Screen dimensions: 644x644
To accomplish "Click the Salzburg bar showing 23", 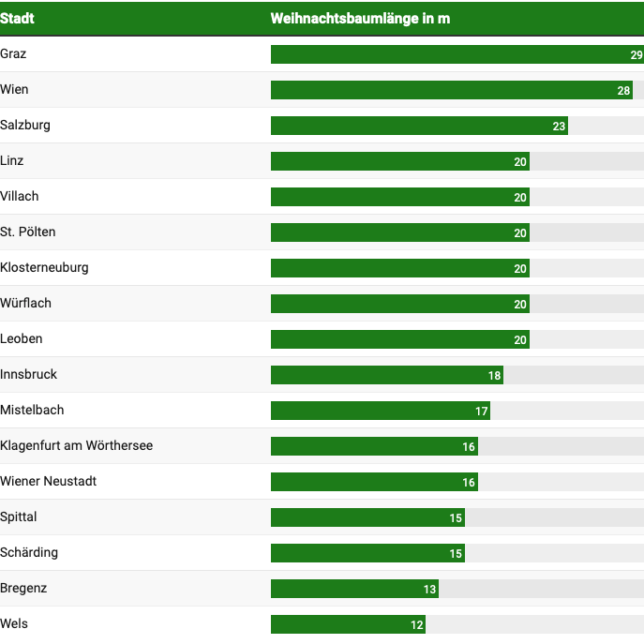I will (419, 126).
